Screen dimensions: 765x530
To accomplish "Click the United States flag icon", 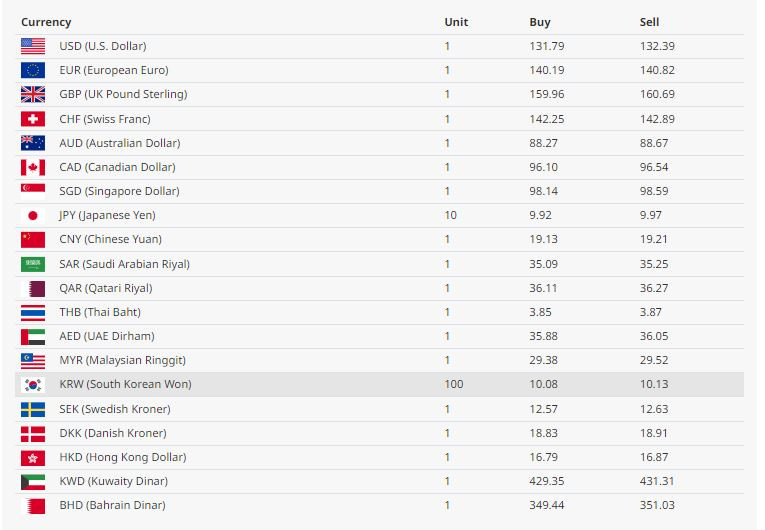I will click(x=33, y=46).
